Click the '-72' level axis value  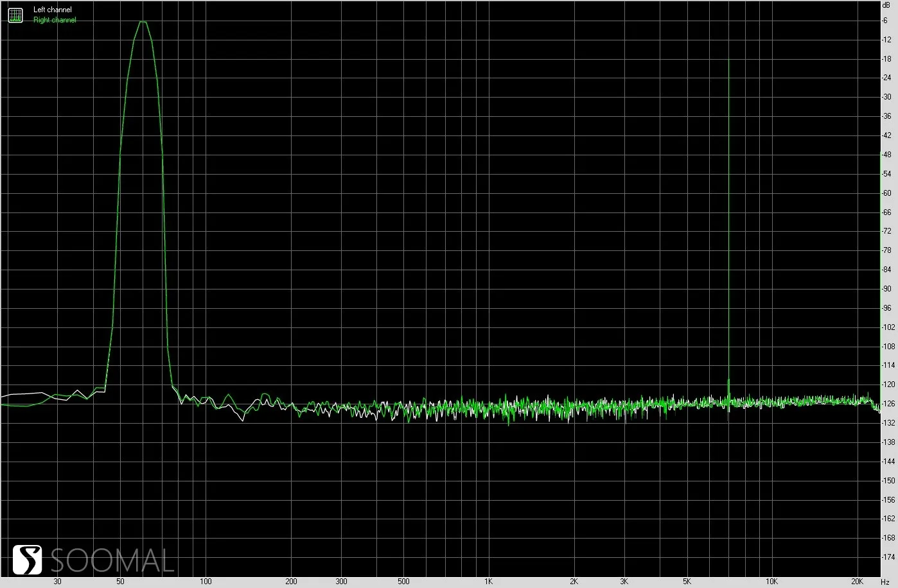pyautogui.click(x=886, y=231)
